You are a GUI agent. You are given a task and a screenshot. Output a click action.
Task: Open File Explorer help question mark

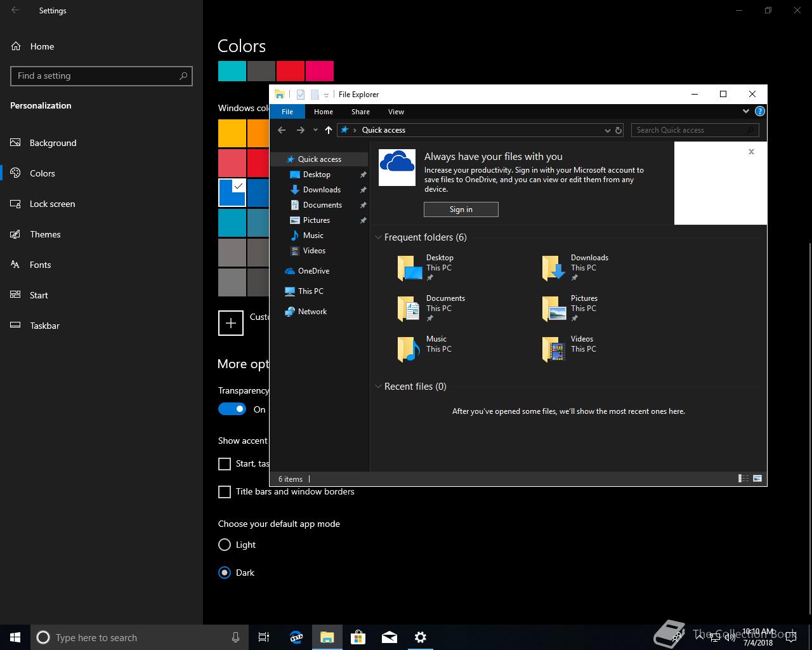(x=759, y=111)
